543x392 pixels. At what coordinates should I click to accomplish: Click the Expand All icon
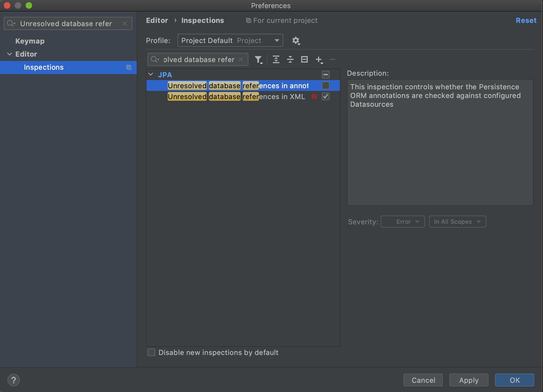click(276, 59)
